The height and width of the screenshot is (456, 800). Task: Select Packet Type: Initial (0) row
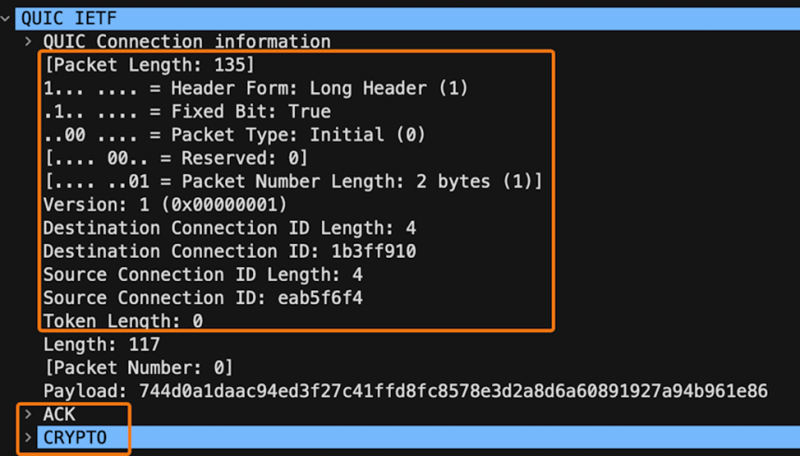(x=234, y=135)
